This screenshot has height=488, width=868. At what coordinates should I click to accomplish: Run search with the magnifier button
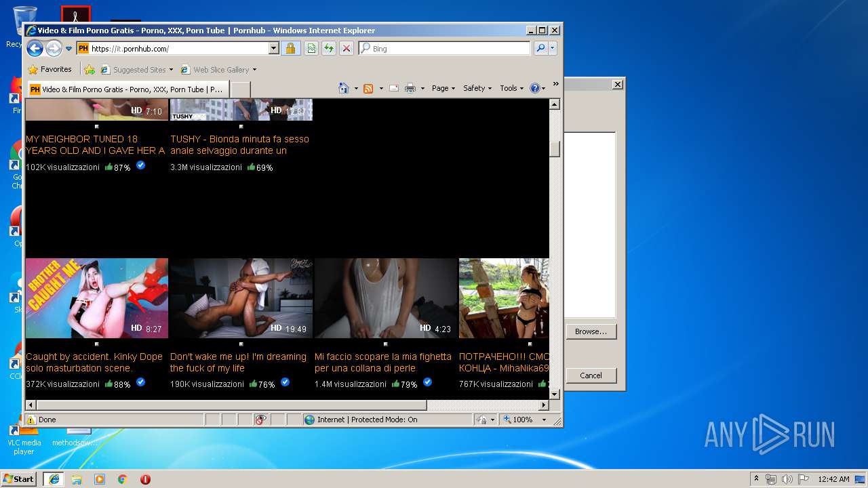click(540, 49)
